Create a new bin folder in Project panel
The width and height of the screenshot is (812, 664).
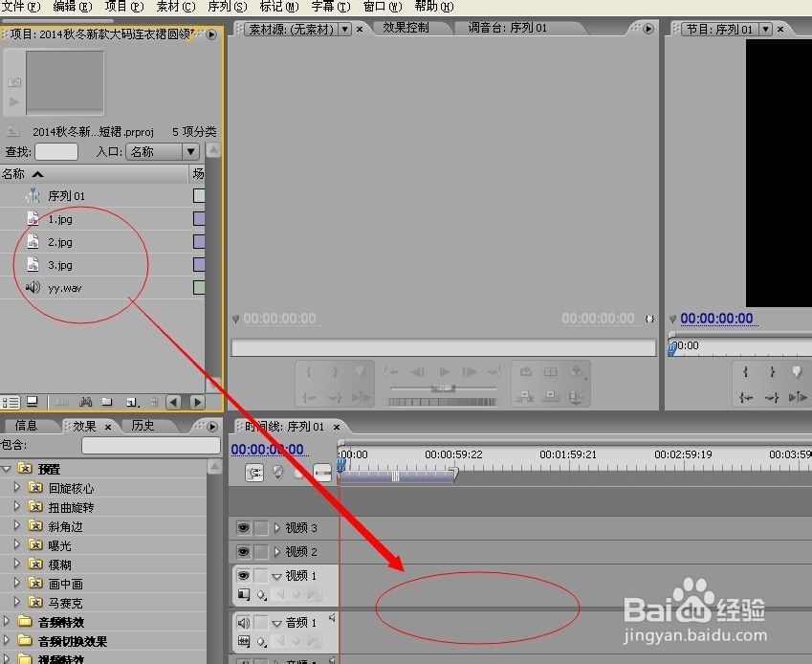[107, 402]
